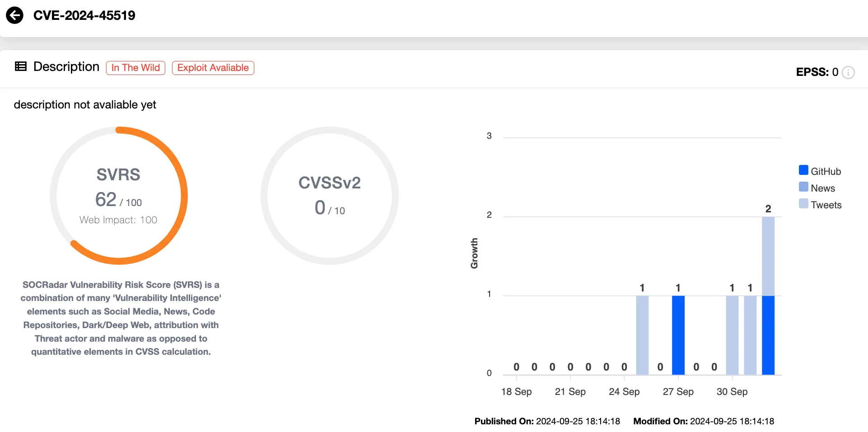Toggle GitHub series in chart legend
Image resolution: width=868 pixels, height=432 pixels.
[820, 171]
